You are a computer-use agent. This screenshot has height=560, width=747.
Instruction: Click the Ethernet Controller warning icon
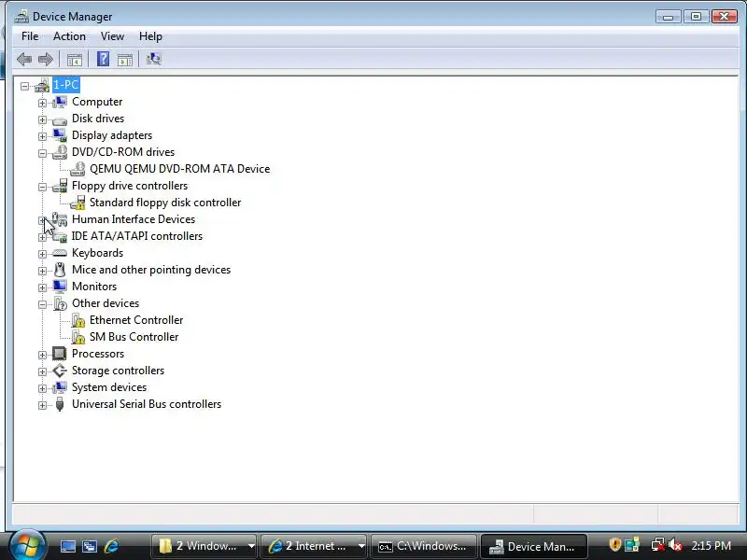click(78, 320)
